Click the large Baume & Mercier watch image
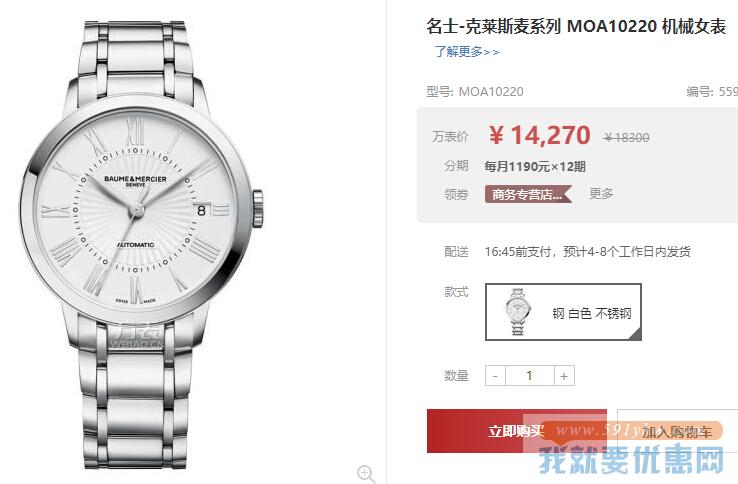 [141, 245]
